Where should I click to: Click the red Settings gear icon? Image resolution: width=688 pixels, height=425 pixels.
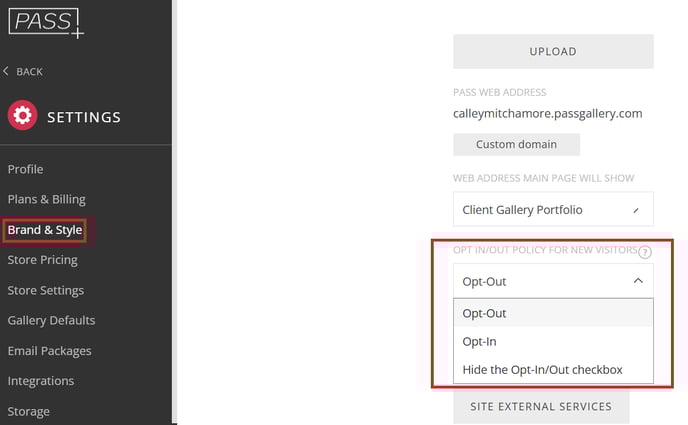(x=22, y=115)
